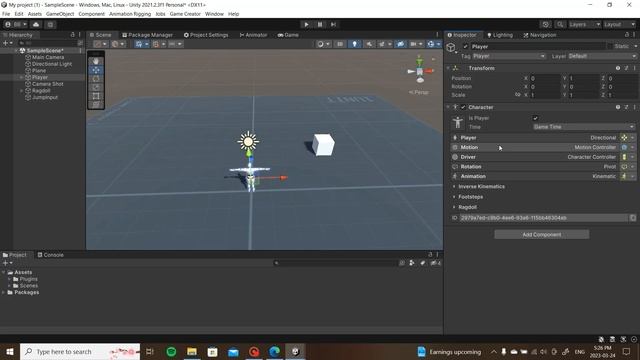640x360 pixels.
Task: Open the version control toolbar icon
Action: tap(50, 24)
